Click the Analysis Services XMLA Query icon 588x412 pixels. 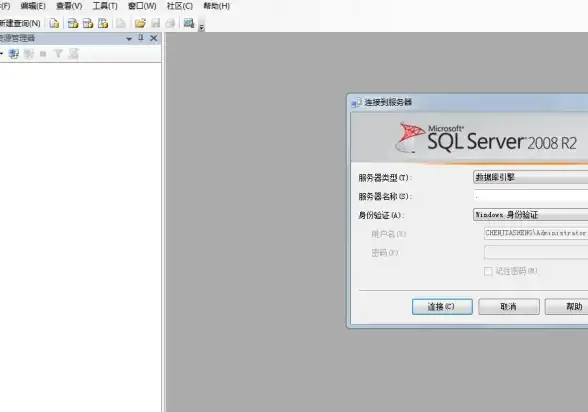(x=103, y=23)
